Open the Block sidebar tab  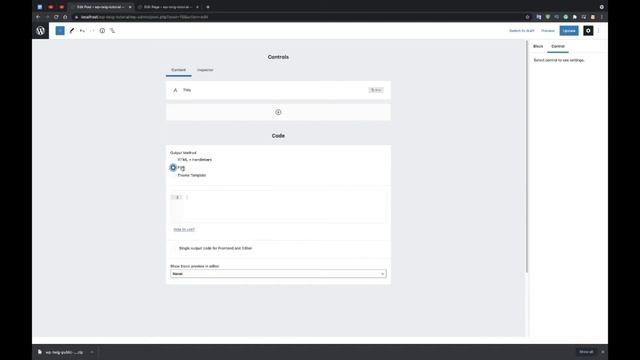pyautogui.click(x=538, y=47)
